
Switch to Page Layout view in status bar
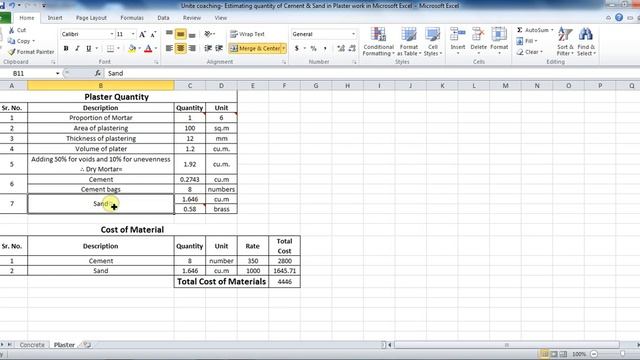tap(554, 354)
